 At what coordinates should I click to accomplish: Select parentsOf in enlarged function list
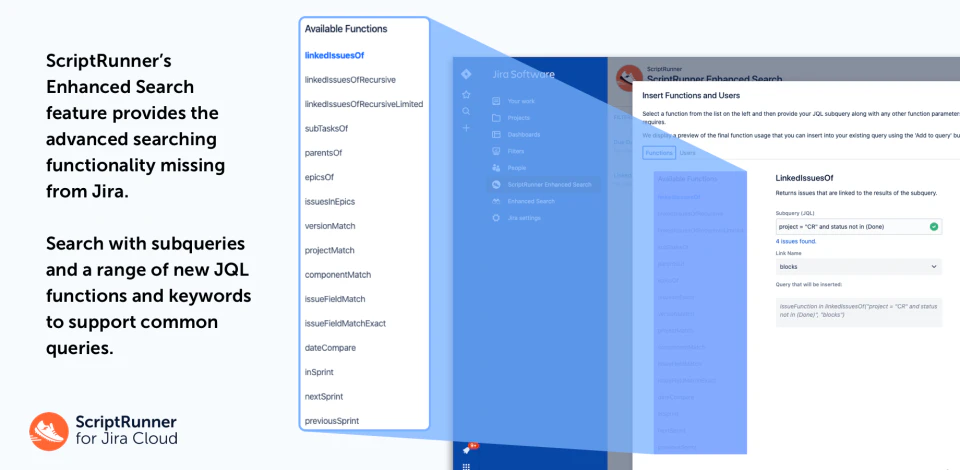[x=323, y=153]
